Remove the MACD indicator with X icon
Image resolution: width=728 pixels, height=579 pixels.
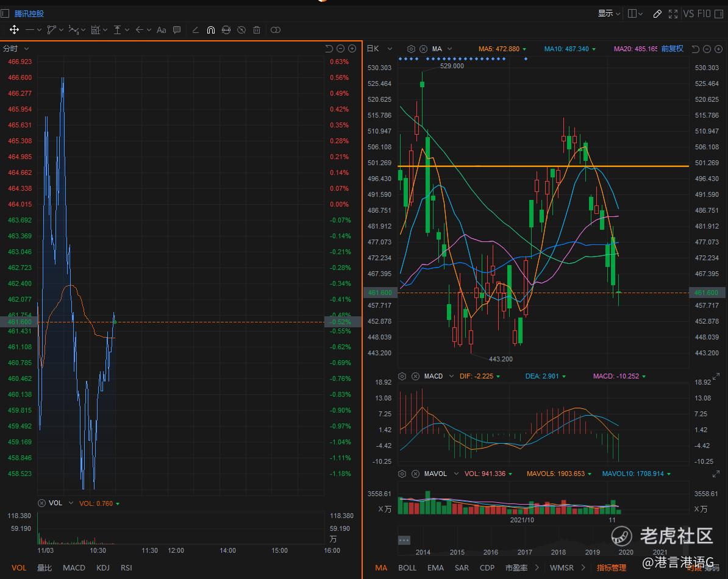coord(415,376)
